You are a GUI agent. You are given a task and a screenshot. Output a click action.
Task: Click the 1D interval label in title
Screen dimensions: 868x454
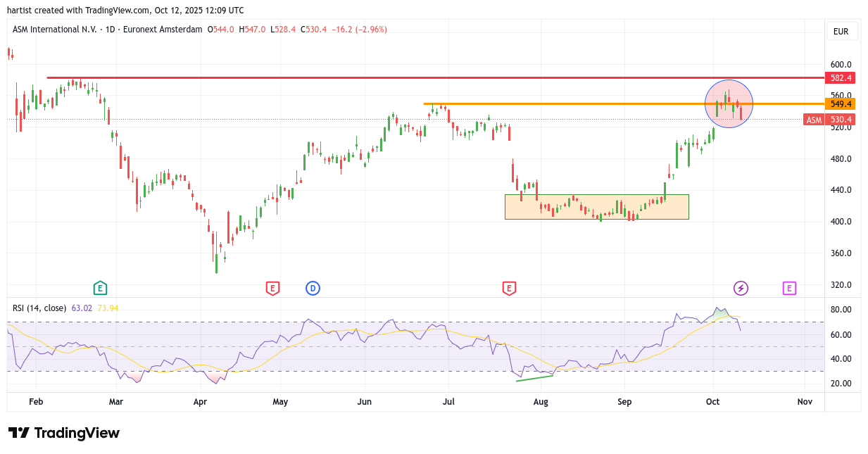coord(110,30)
